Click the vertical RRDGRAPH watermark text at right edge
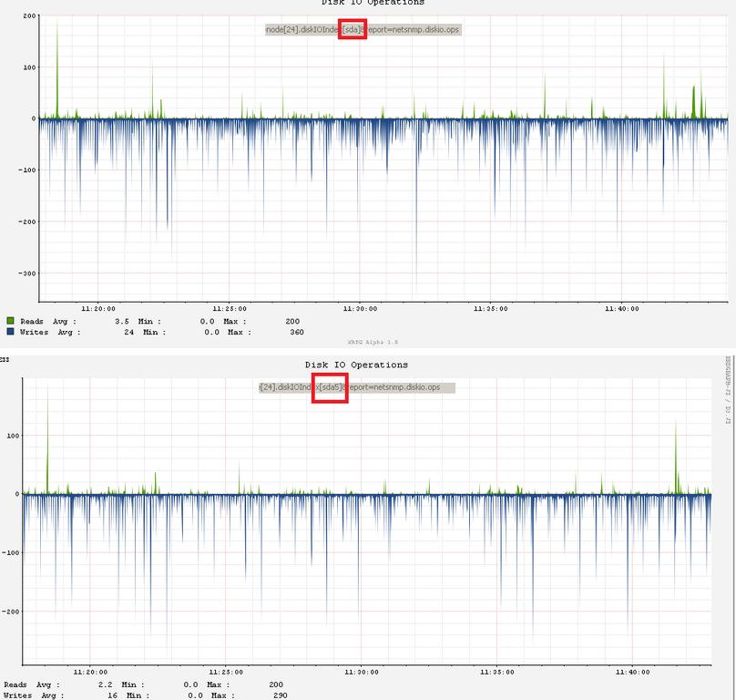736x700 pixels. [728, 390]
